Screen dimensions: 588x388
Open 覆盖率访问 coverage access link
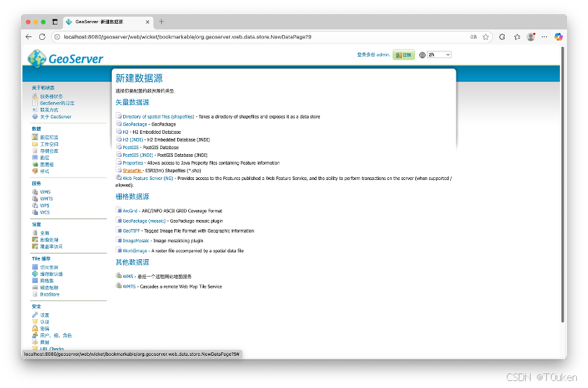(51, 247)
